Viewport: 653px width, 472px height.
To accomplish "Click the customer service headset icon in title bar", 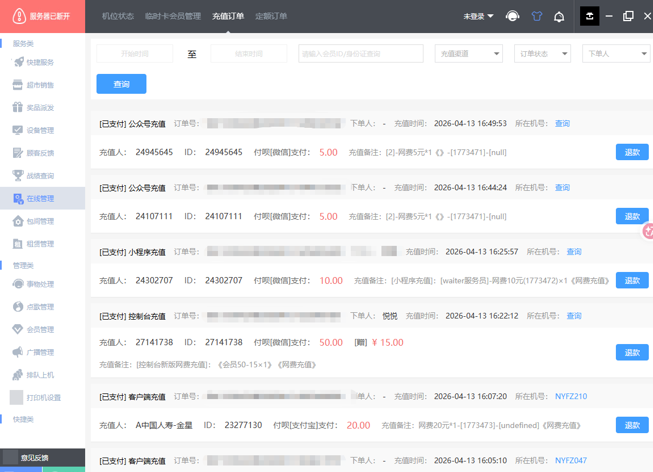I will point(512,16).
